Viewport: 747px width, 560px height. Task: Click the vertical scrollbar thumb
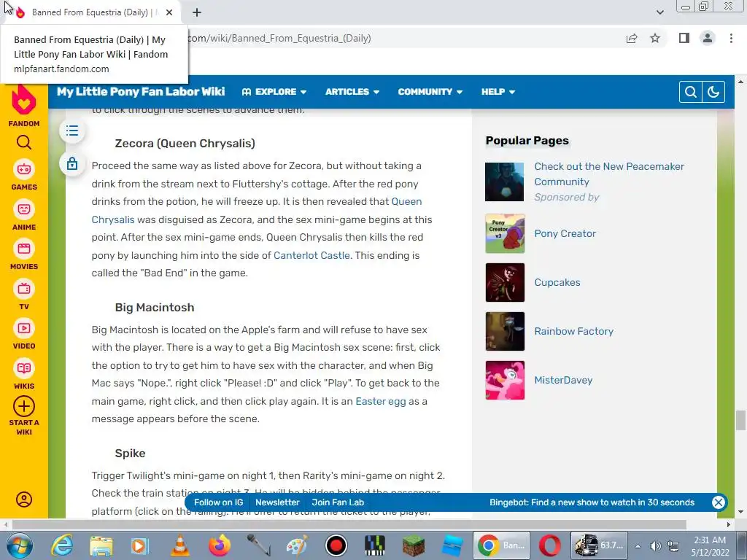click(x=740, y=421)
